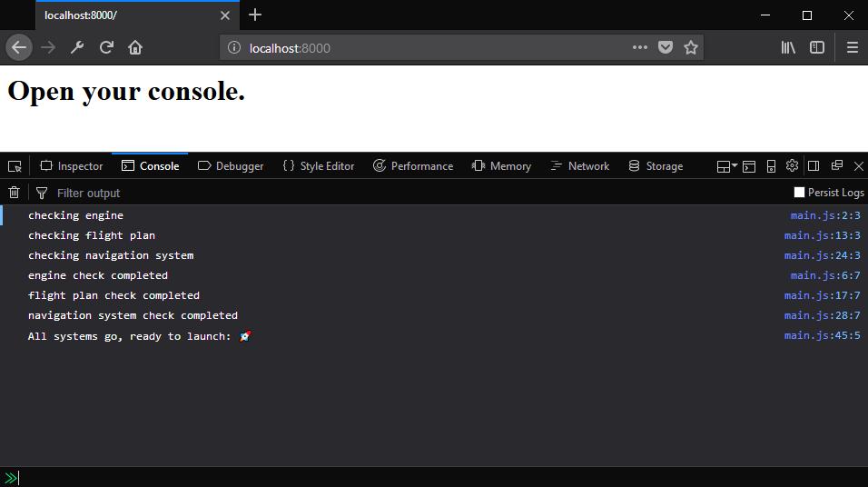Click the forward navigation arrow

click(48, 47)
